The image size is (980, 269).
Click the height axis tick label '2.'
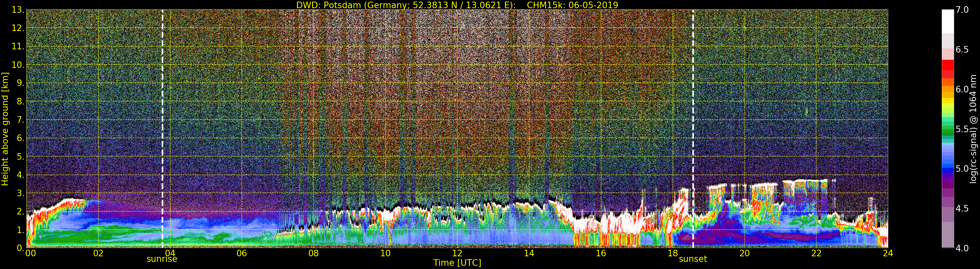(21, 211)
